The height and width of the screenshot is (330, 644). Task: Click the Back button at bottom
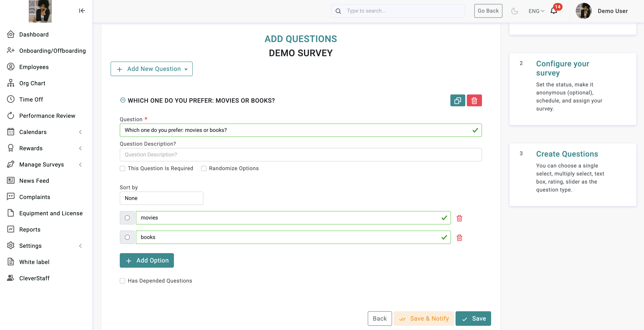(x=380, y=319)
